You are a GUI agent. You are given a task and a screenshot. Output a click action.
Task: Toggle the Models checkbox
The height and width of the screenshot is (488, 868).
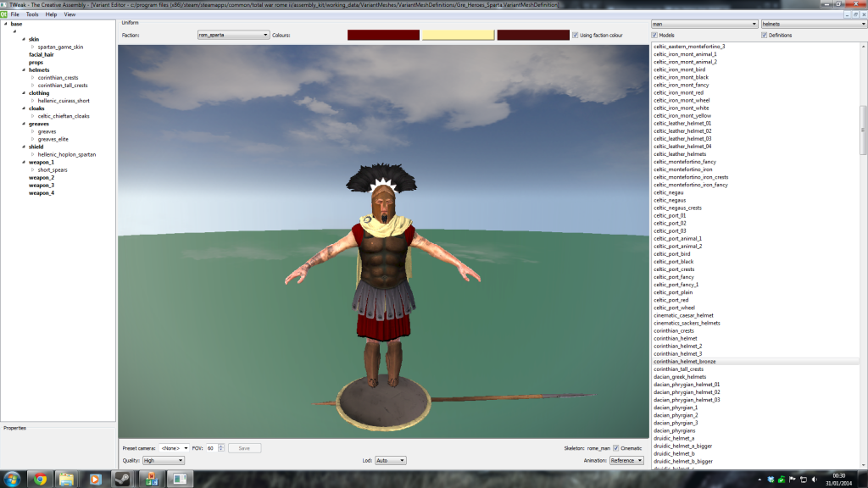point(655,36)
